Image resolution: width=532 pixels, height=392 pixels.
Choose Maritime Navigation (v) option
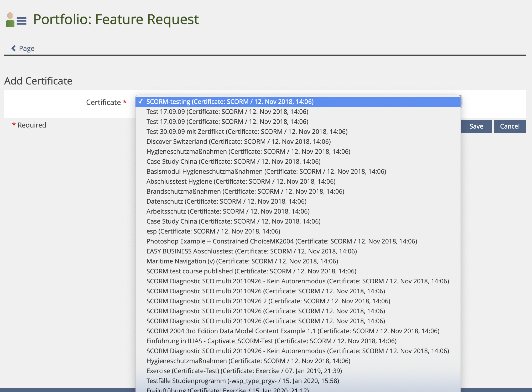[x=242, y=261]
